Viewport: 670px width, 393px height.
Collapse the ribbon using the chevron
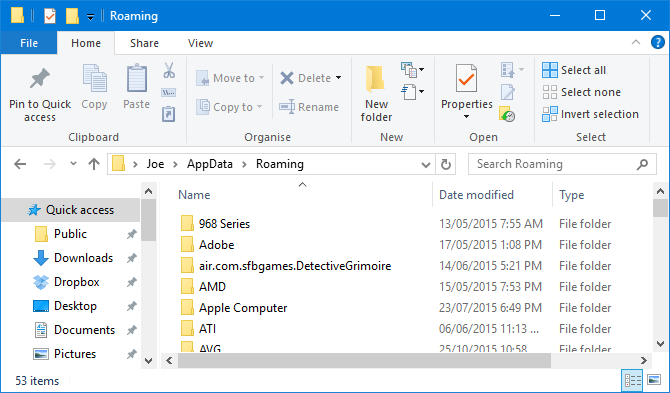coord(636,42)
